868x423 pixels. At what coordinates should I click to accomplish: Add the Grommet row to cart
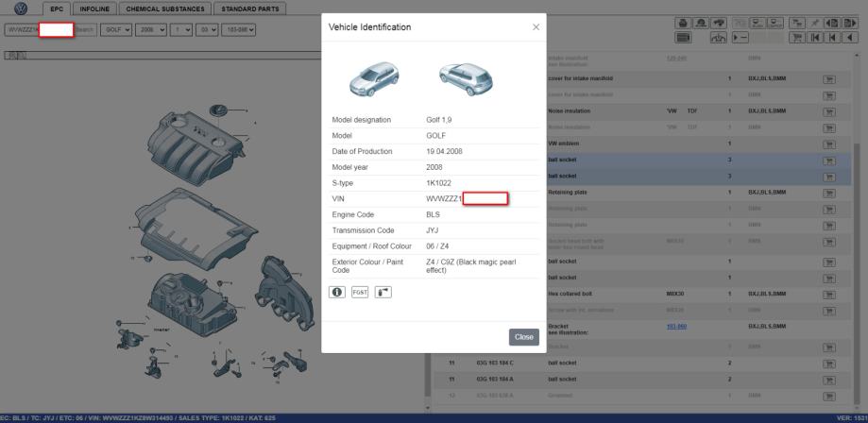(829, 397)
